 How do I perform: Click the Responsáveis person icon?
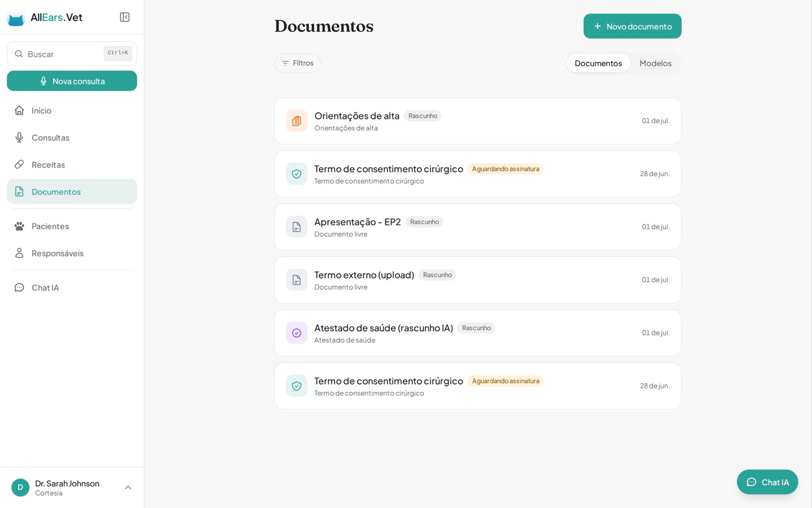[19, 253]
